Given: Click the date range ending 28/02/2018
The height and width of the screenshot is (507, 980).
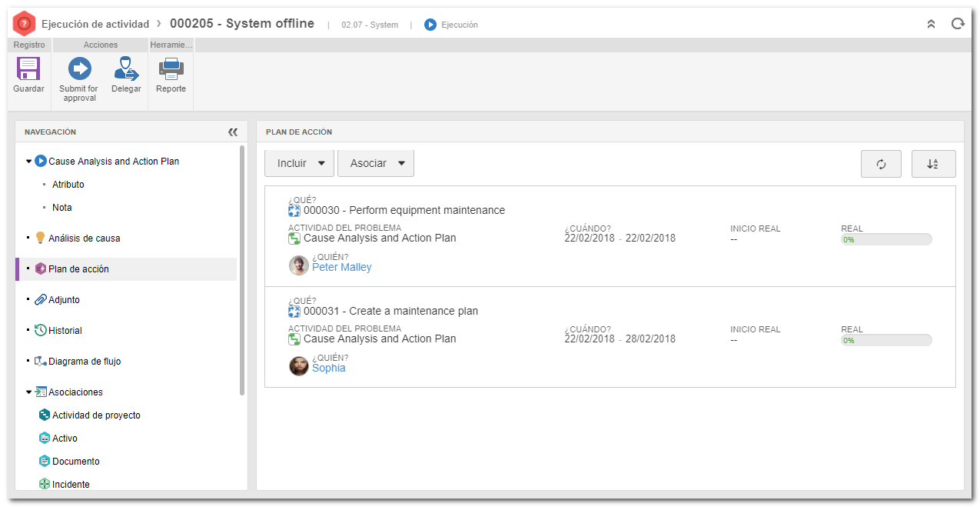Looking at the screenshot, I should (620, 339).
